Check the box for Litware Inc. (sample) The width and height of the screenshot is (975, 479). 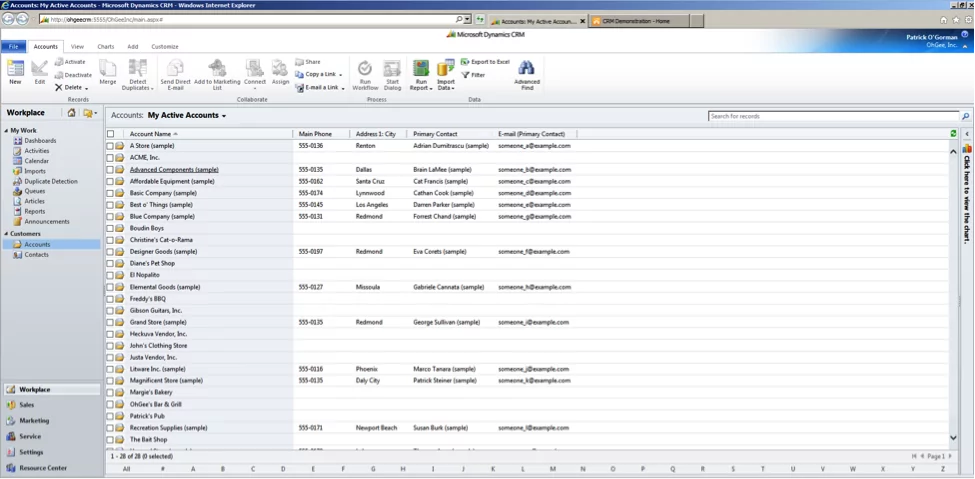pyautogui.click(x=110, y=369)
